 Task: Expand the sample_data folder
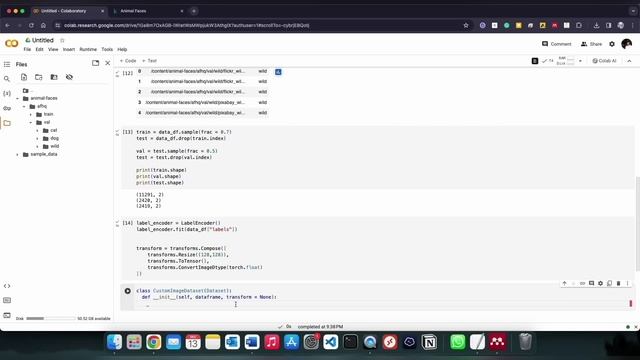click(17, 155)
